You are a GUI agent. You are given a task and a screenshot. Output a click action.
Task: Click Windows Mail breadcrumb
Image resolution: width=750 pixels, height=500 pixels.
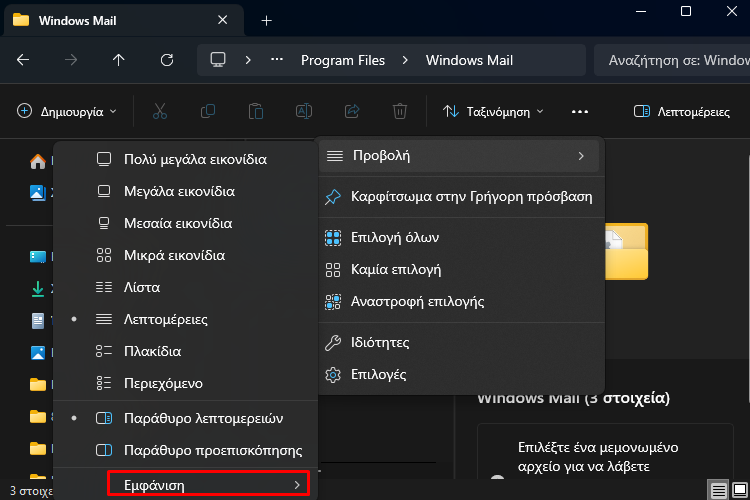(x=469, y=60)
